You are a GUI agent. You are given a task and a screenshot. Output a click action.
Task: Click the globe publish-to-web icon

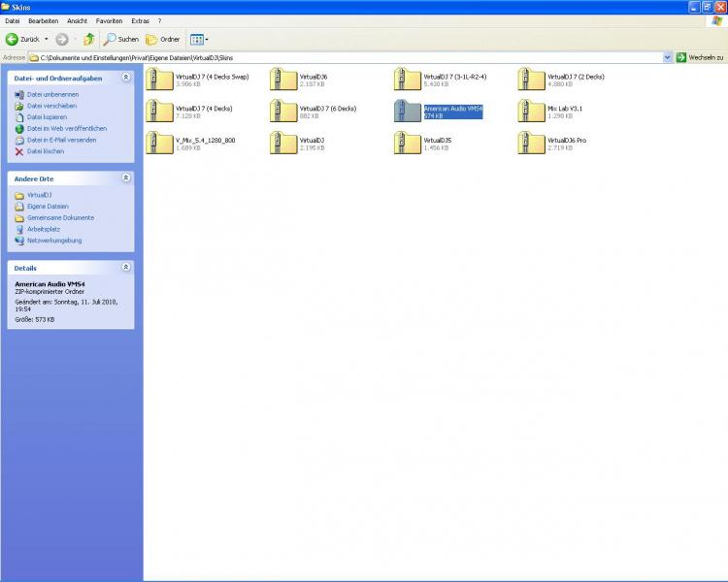pyautogui.click(x=19, y=129)
